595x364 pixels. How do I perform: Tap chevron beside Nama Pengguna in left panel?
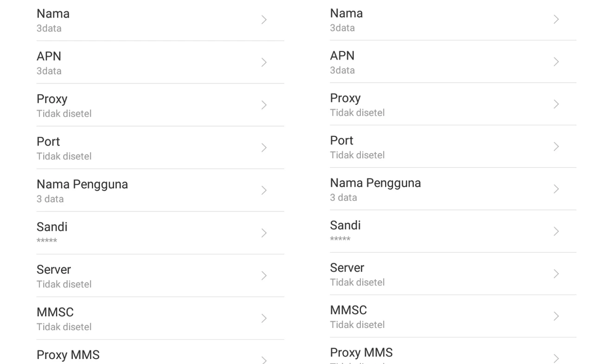(264, 191)
